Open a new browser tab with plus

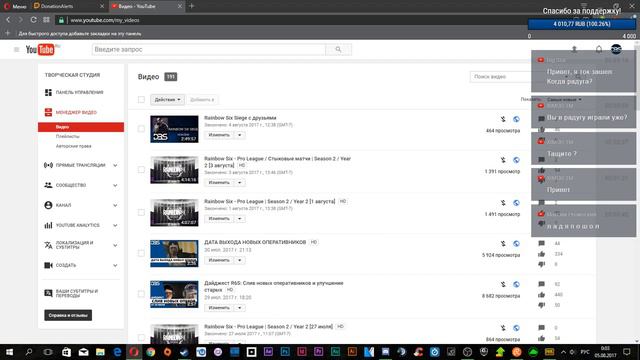tap(191, 6)
